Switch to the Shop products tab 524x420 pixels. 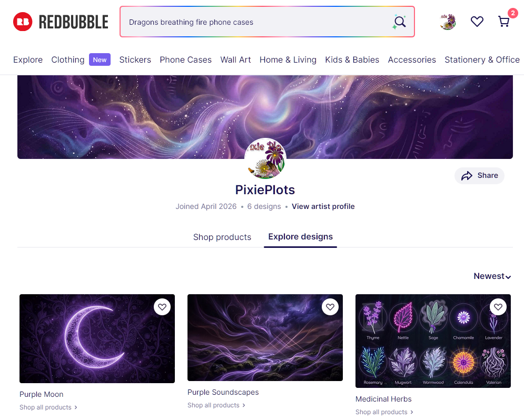pyautogui.click(x=222, y=237)
